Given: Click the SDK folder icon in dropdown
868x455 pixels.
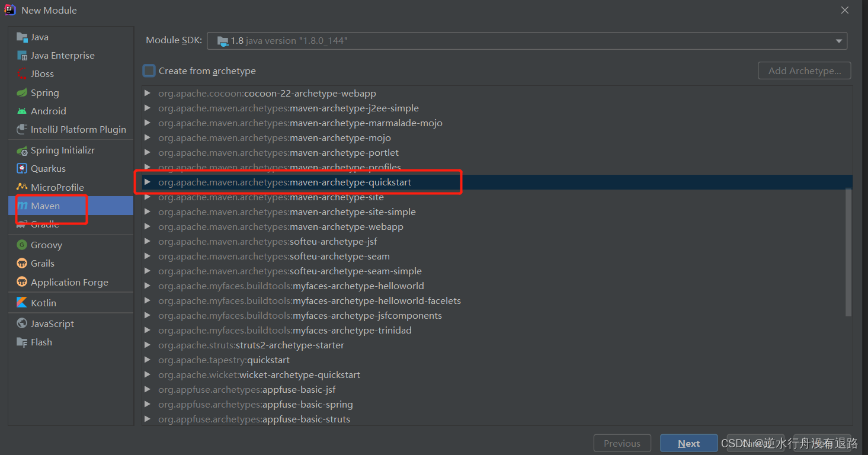Looking at the screenshot, I should click(x=223, y=41).
